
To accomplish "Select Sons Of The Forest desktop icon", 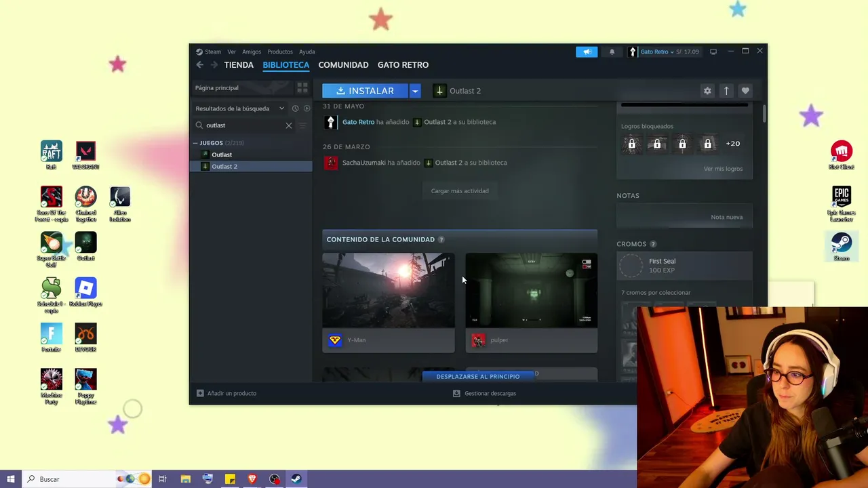I will click(x=52, y=204).
